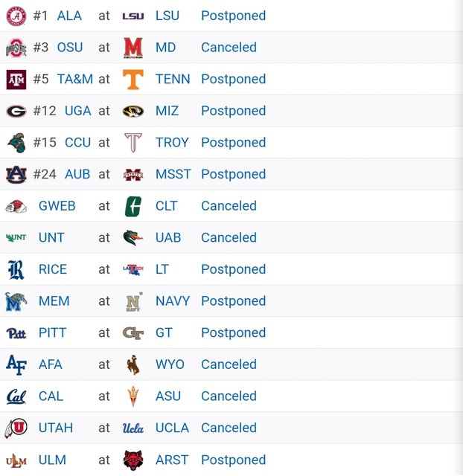Click Postponed status for ULM at ARST
This screenshot has height=476, width=463.
[233, 460]
